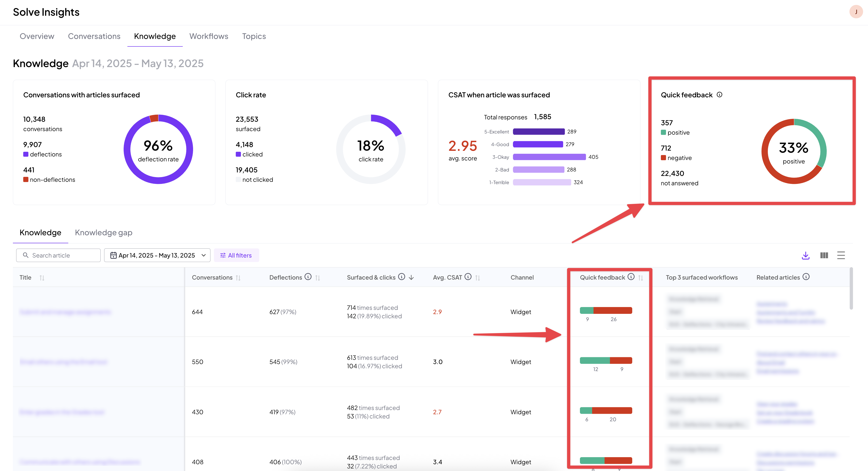Click the red negative legend swatch
The height and width of the screenshot is (471, 868).
point(663,158)
